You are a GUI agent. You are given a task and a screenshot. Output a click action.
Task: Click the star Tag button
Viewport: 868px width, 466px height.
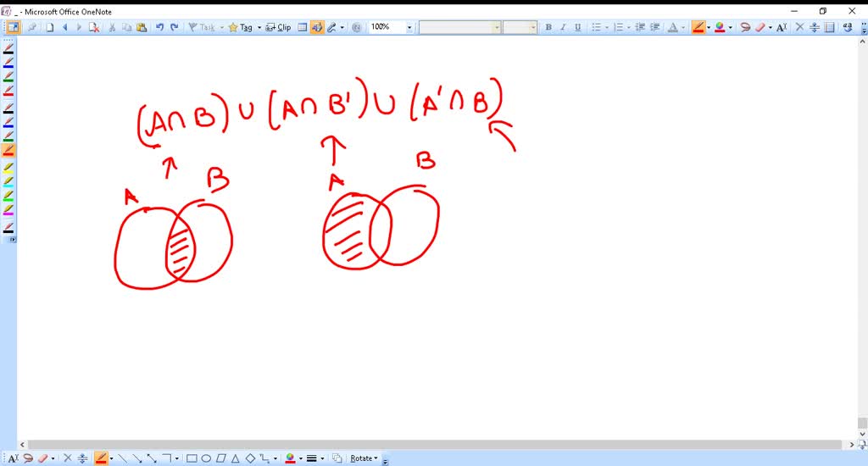241,27
